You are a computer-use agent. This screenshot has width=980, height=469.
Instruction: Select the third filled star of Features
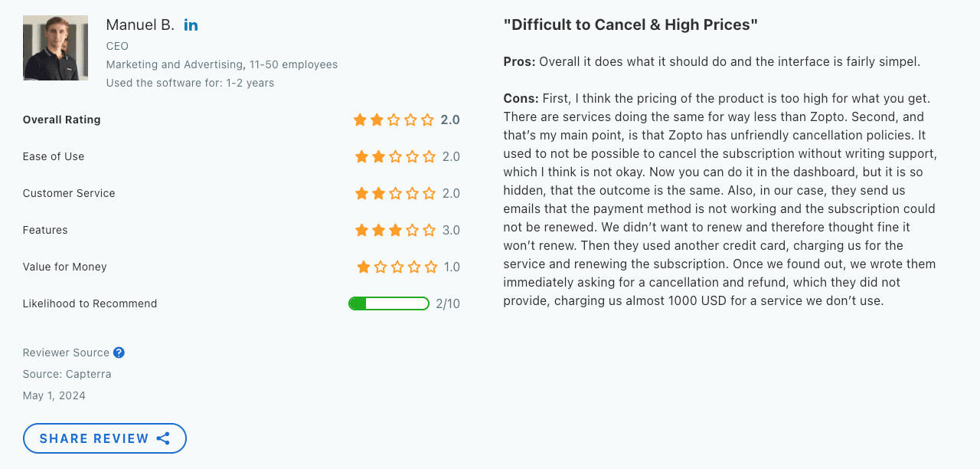click(394, 230)
